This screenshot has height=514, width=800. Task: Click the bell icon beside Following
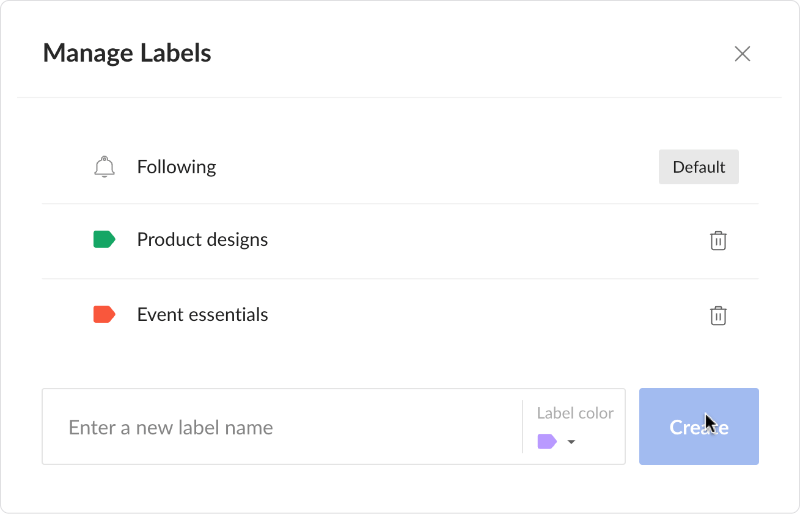pyautogui.click(x=104, y=167)
